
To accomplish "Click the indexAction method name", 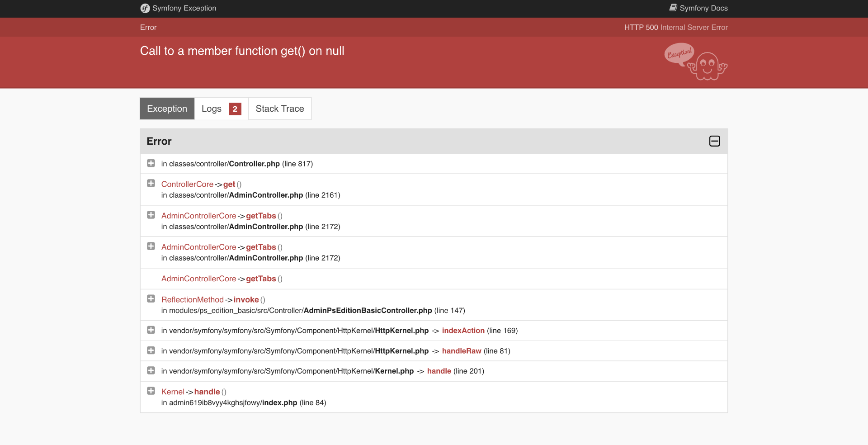I will pyautogui.click(x=463, y=331).
